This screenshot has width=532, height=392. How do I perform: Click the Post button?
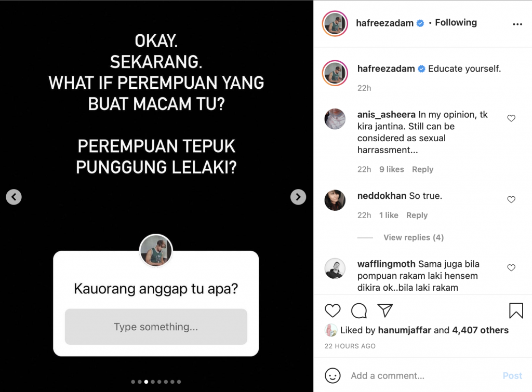coord(512,376)
